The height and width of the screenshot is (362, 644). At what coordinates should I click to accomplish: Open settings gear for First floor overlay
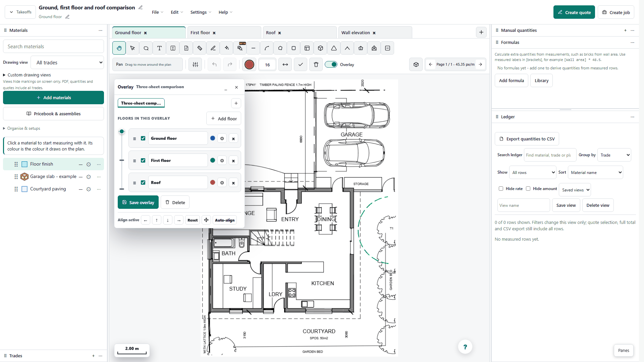(x=222, y=161)
